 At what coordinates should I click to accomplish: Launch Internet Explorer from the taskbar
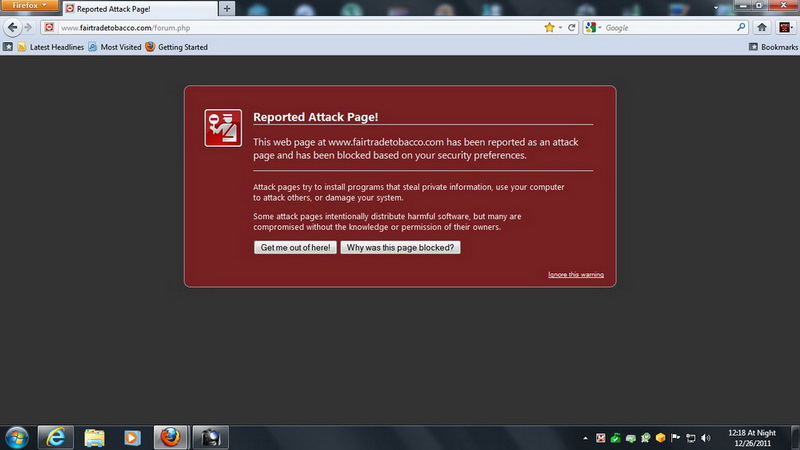[x=56, y=437]
